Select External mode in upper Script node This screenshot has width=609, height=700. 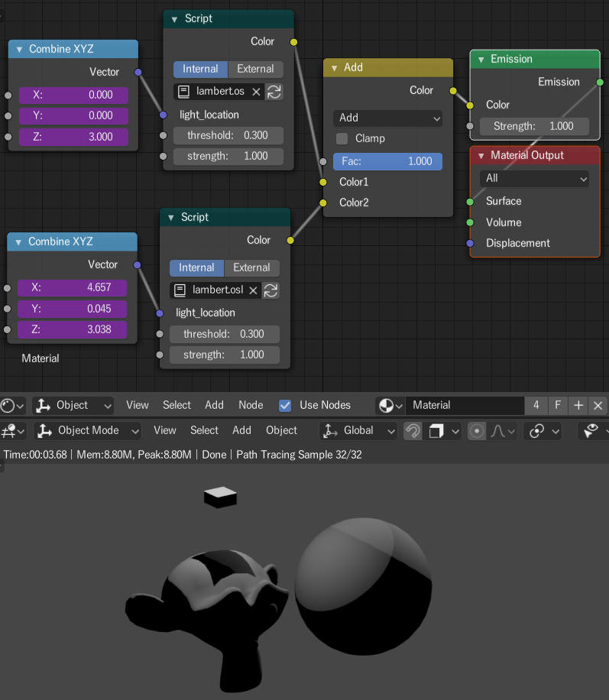coord(255,70)
